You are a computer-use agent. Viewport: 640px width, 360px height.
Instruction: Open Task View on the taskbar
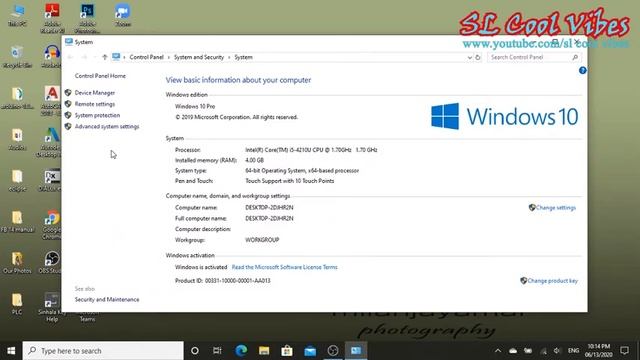[217, 351]
